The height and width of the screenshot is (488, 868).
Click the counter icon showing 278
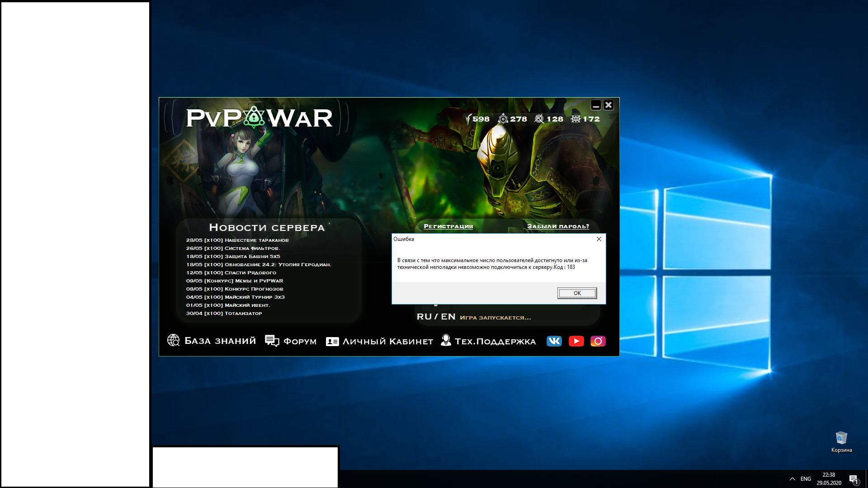click(512, 119)
